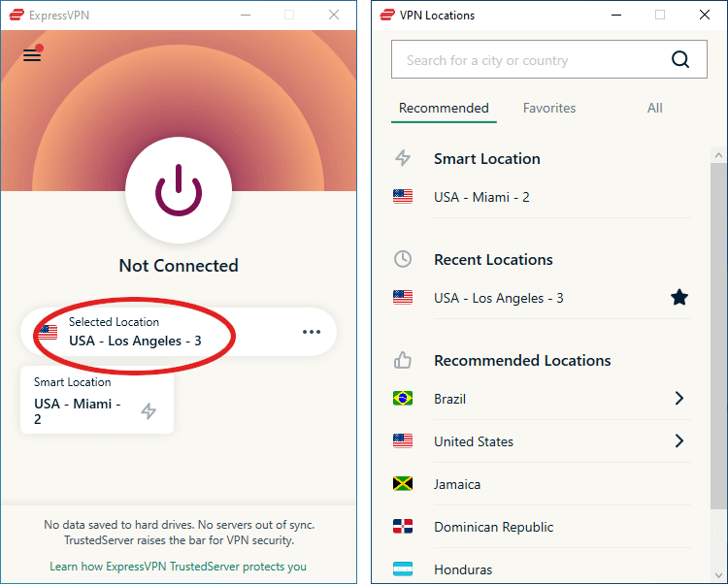This screenshot has width=728, height=585.
Task: Click the Recent Locations clock icon
Action: 403,259
